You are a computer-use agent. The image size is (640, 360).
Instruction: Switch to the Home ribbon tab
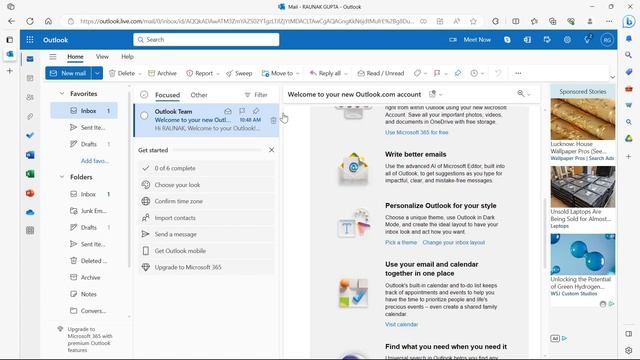click(75, 57)
